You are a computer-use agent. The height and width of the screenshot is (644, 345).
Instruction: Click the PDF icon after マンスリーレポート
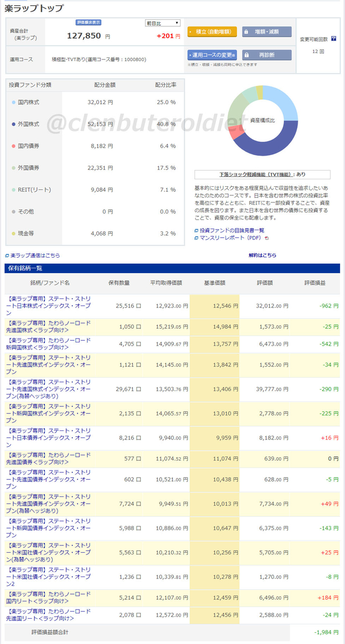pyautogui.click(x=266, y=238)
